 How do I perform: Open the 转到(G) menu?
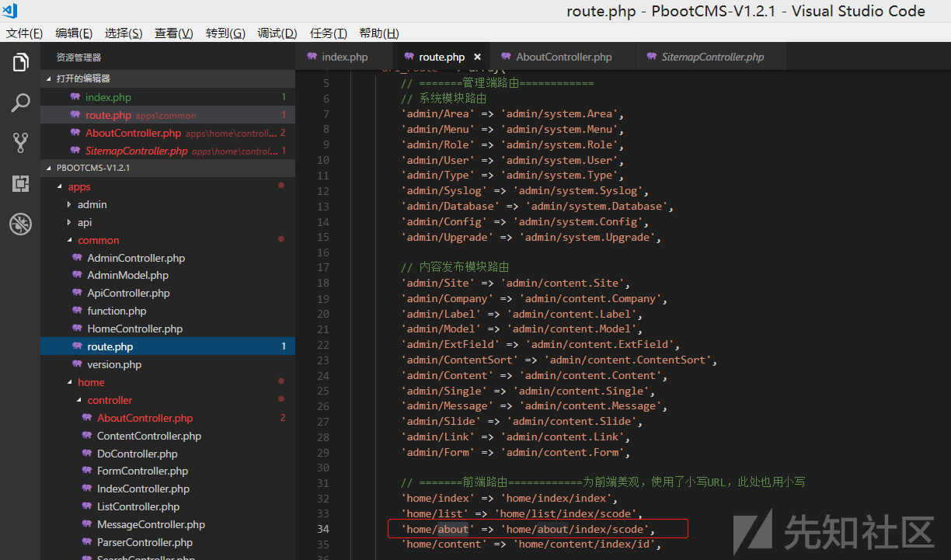click(x=225, y=33)
